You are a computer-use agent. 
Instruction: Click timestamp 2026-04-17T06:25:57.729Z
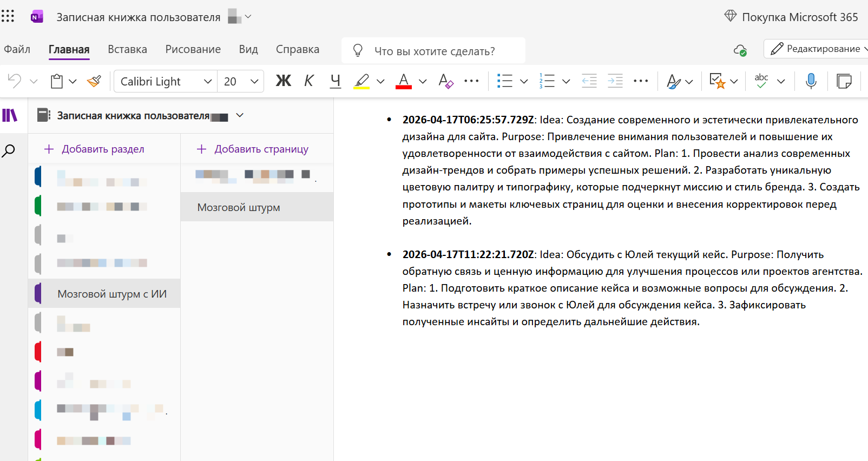click(x=468, y=120)
